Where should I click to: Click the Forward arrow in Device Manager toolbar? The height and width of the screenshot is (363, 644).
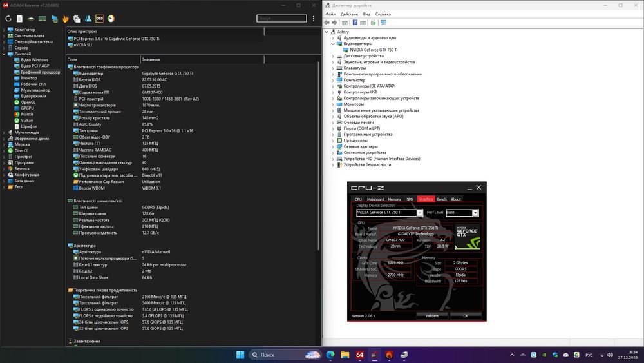[334, 23]
